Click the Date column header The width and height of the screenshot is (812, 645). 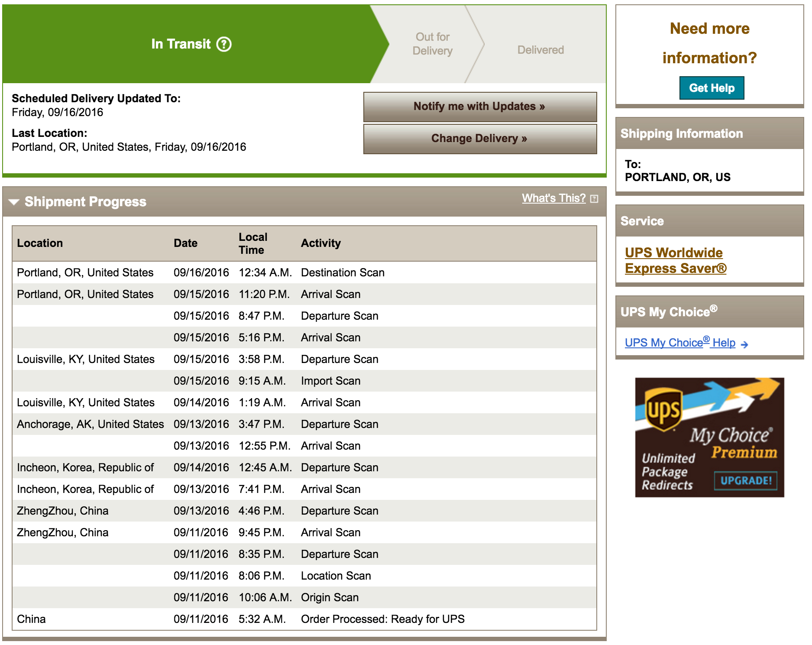coord(185,243)
